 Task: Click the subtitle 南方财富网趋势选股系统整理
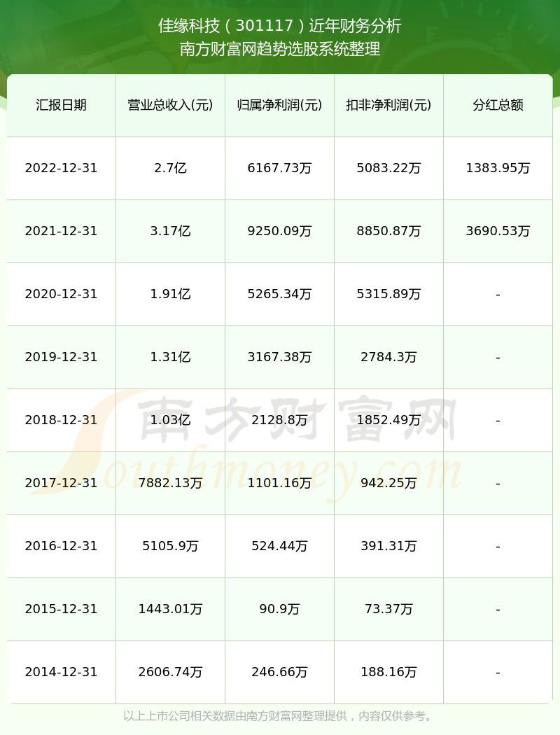point(280,49)
